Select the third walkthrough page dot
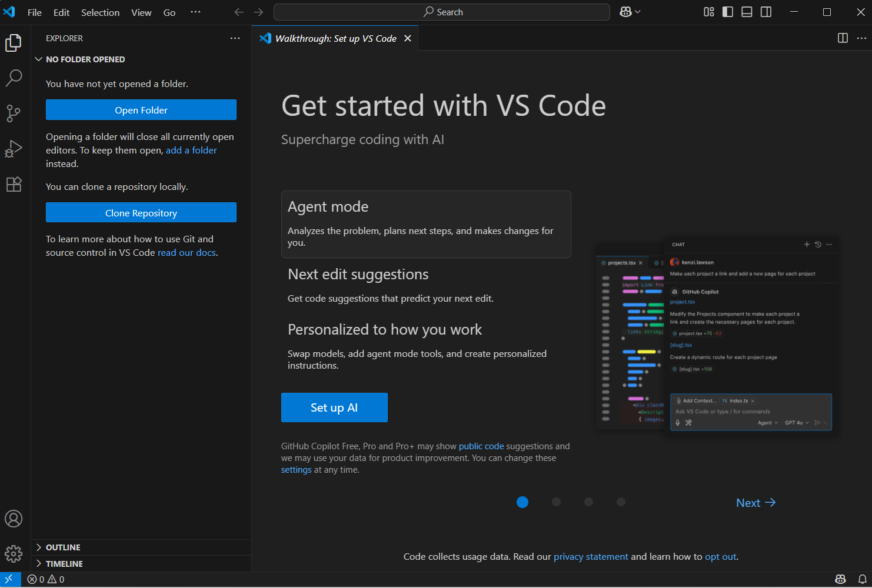The image size is (872, 588). pos(588,502)
